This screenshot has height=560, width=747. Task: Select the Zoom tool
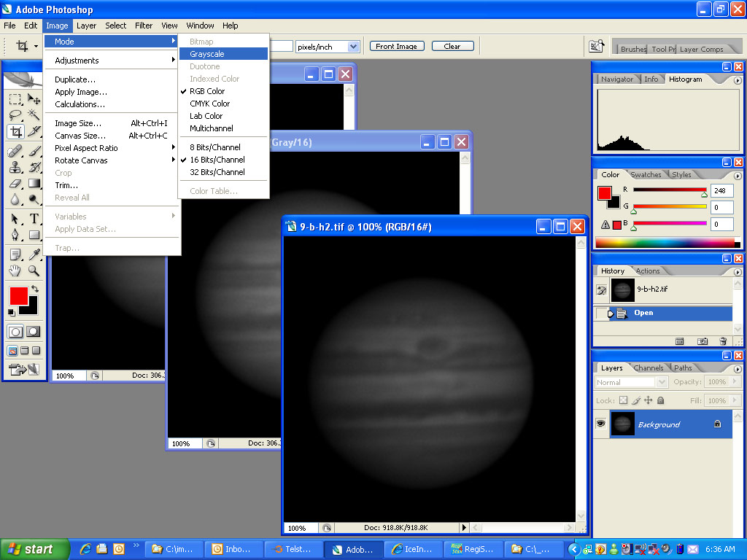34,271
